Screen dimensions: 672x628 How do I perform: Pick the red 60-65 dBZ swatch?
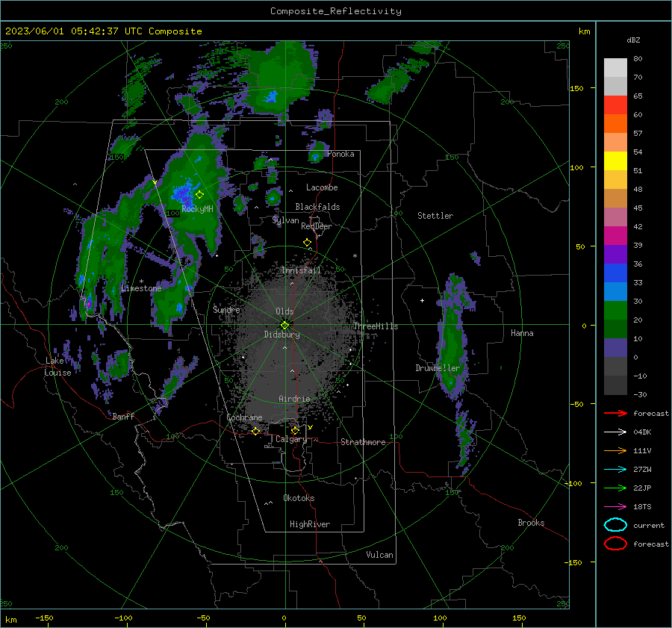click(615, 105)
